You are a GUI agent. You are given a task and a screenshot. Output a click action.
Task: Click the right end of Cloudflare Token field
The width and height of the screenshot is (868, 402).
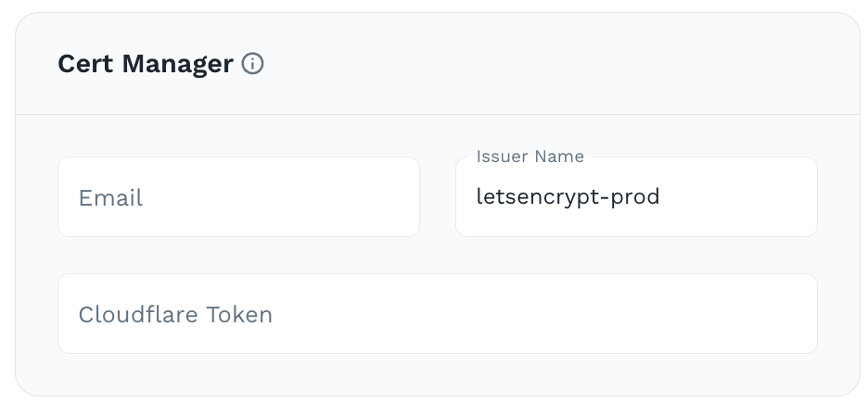[779, 314]
